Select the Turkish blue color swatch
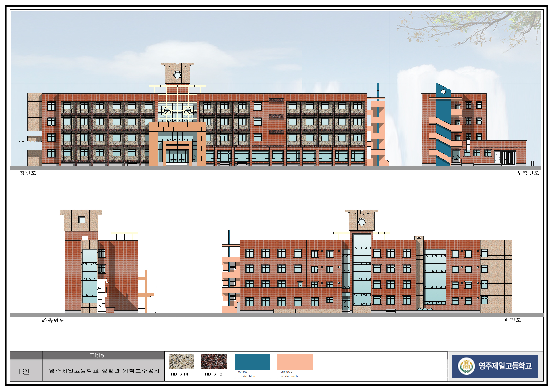 pos(252,361)
